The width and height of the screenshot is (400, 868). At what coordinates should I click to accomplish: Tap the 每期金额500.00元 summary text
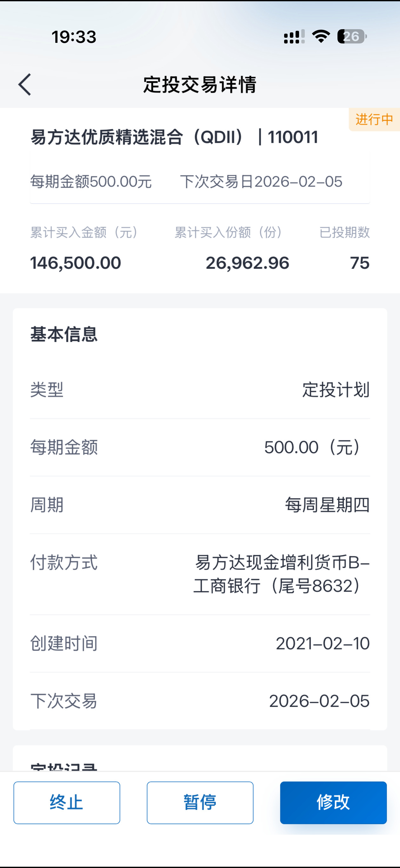(91, 181)
